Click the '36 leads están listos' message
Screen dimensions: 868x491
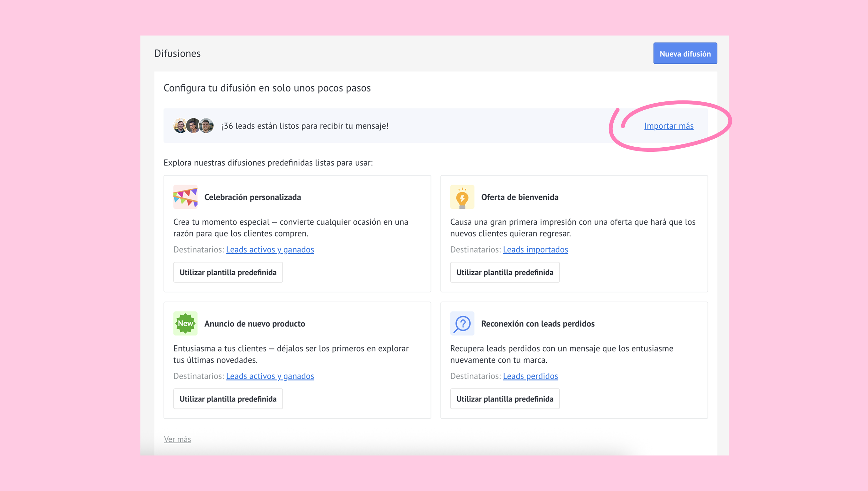coord(305,126)
